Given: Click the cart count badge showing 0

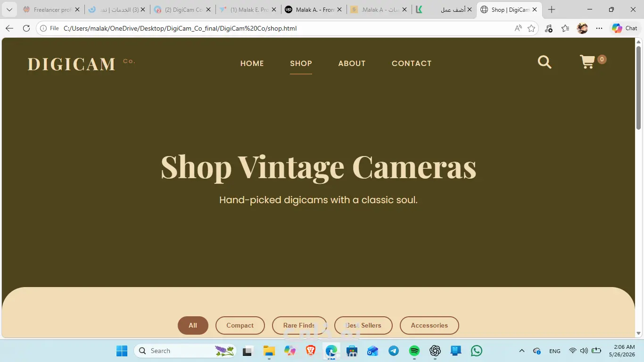Looking at the screenshot, I should point(602,59).
